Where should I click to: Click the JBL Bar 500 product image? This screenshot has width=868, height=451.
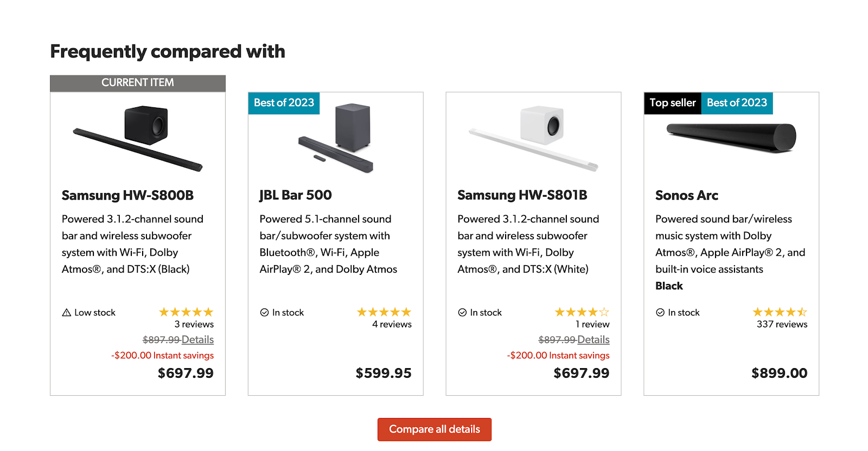(335, 138)
